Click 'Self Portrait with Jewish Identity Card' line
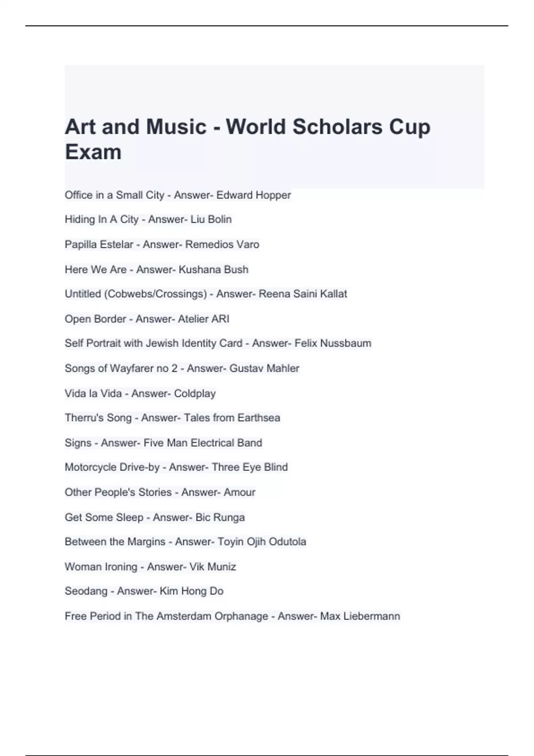Screen dimensions: 534x756 [x=218, y=343]
